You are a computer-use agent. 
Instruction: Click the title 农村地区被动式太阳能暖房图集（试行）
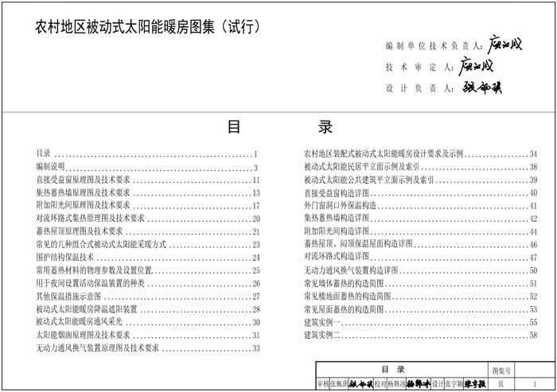click(x=148, y=27)
